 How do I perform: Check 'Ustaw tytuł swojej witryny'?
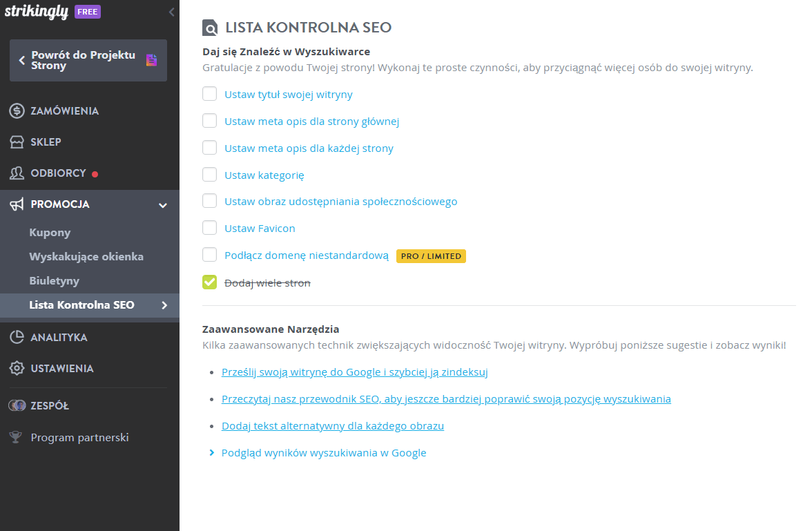pyautogui.click(x=209, y=93)
